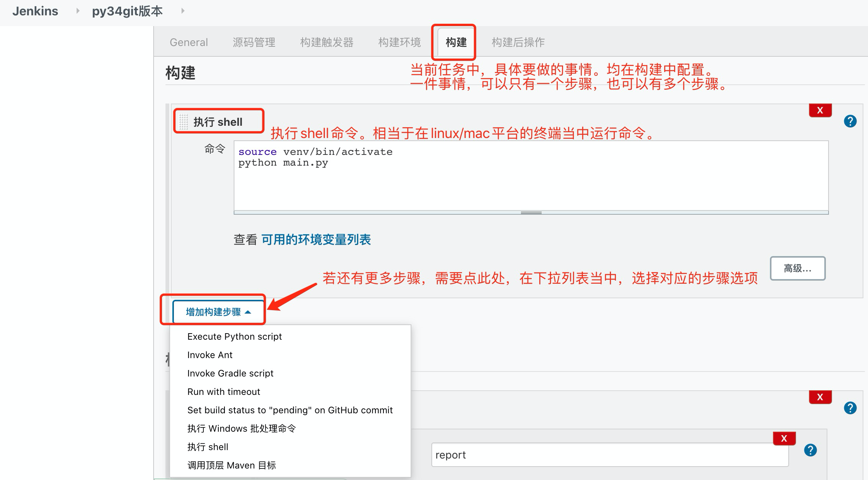Open help for 执行 shell step
868x480 pixels.
(x=850, y=122)
